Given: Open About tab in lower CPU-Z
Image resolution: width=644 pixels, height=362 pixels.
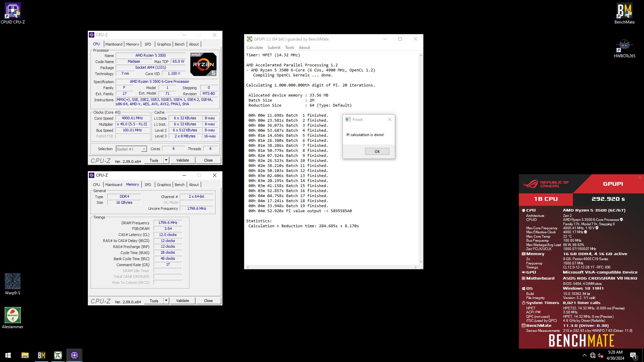Looking at the screenshot, I should (x=194, y=185).
